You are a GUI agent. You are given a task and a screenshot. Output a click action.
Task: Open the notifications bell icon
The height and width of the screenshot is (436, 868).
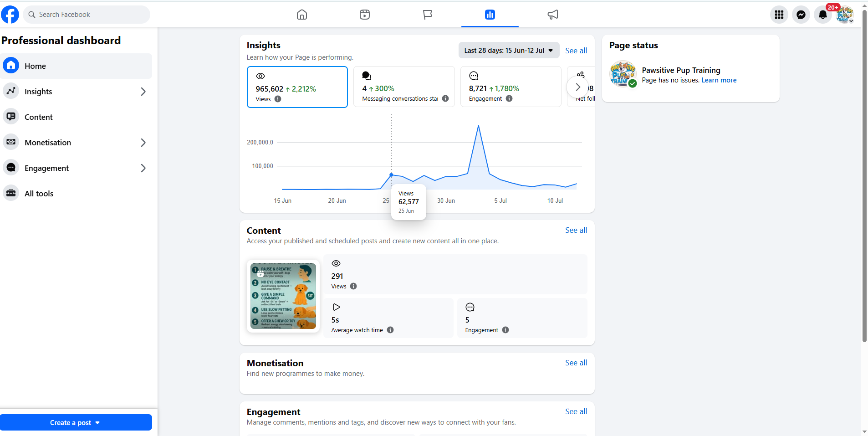click(x=823, y=15)
